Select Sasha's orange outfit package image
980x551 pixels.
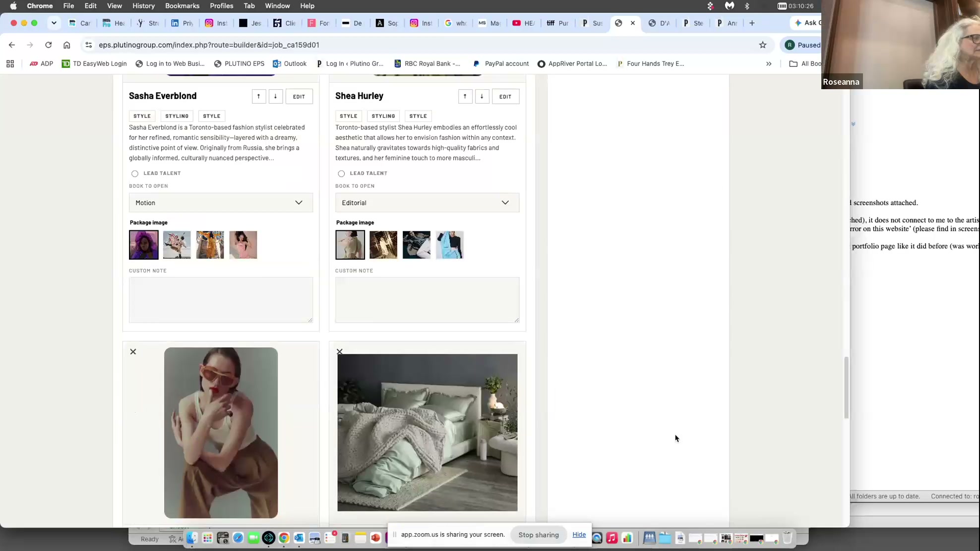(210, 245)
